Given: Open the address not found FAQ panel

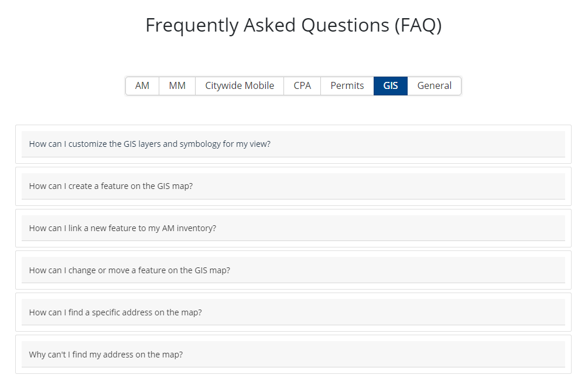Looking at the screenshot, I should coord(293,355).
